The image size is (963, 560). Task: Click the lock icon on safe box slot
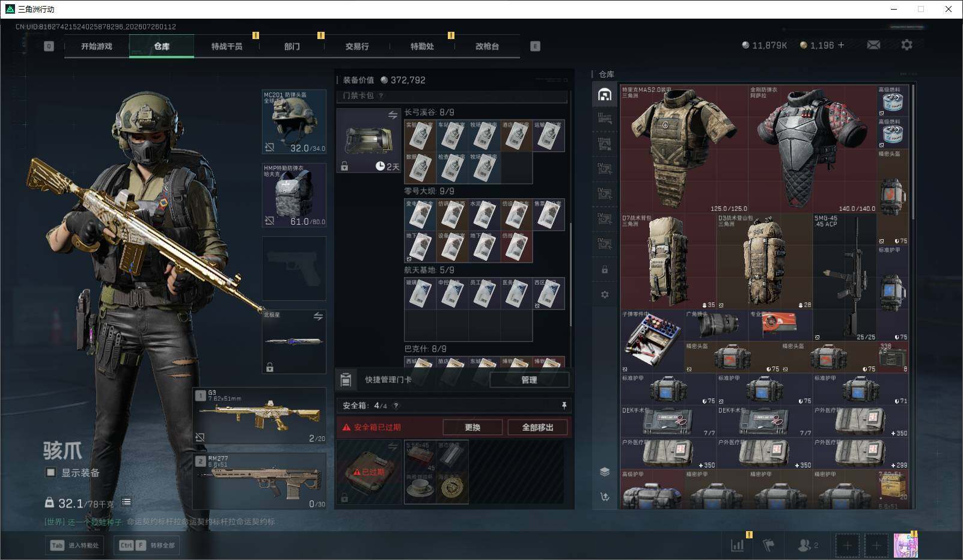point(344,498)
